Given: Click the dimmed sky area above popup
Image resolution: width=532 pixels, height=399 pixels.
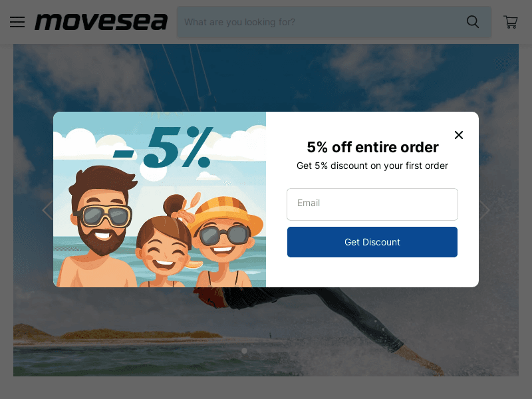Looking at the screenshot, I should pyautogui.click(x=266, y=77).
